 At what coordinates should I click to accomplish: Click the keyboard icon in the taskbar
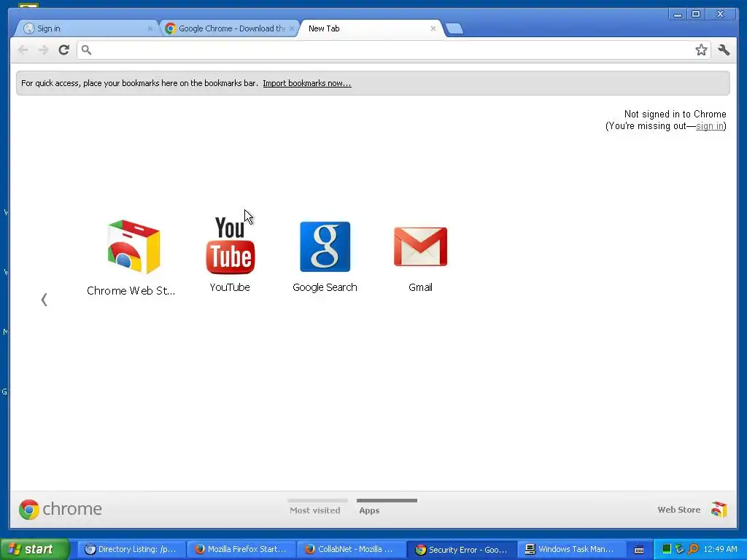[639, 550]
